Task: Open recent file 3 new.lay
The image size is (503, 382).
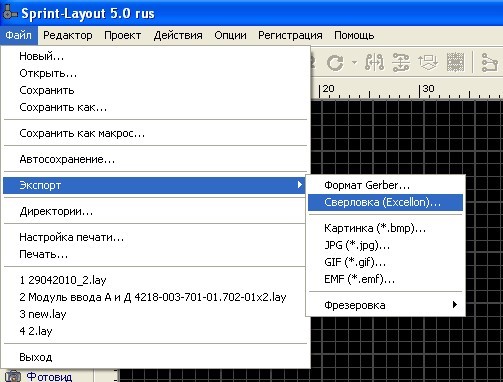Action: (x=155, y=314)
